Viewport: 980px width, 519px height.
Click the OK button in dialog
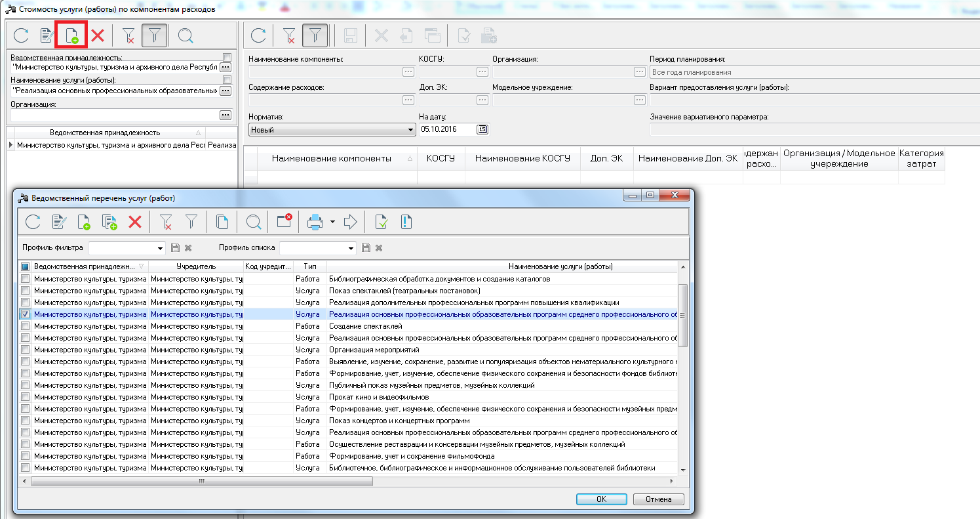(x=601, y=499)
